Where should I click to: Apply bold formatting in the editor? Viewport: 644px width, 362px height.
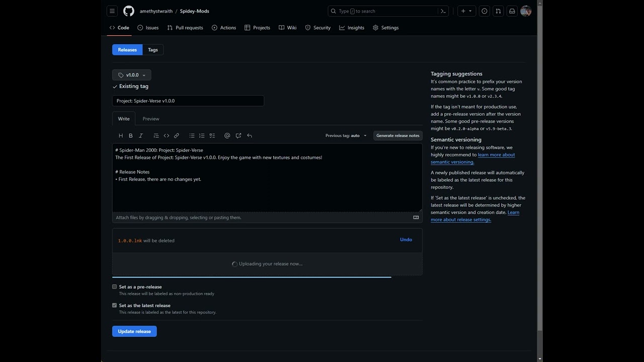click(131, 136)
